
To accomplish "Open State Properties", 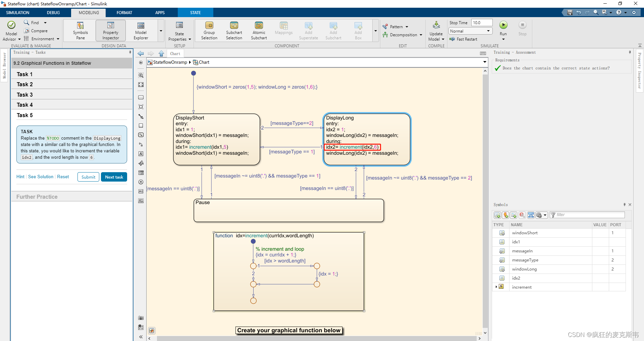I will pyautogui.click(x=179, y=31).
